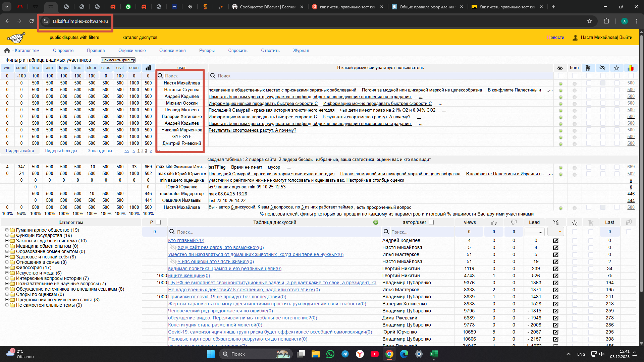Click the Применить фильтр button
644x362 pixels.
pos(118,60)
